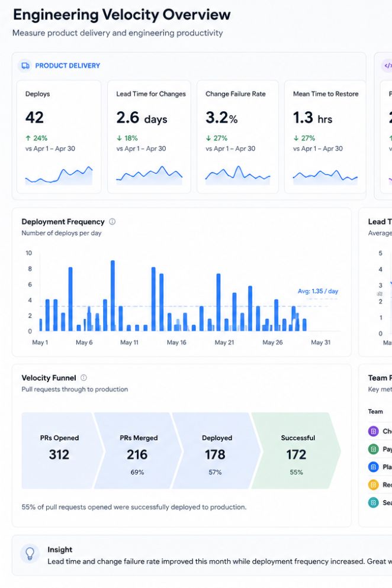This screenshot has width=392, height=588.
Task: Click the PRODUCT DELIVERY section heading
Action: pyautogui.click(x=68, y=66)
